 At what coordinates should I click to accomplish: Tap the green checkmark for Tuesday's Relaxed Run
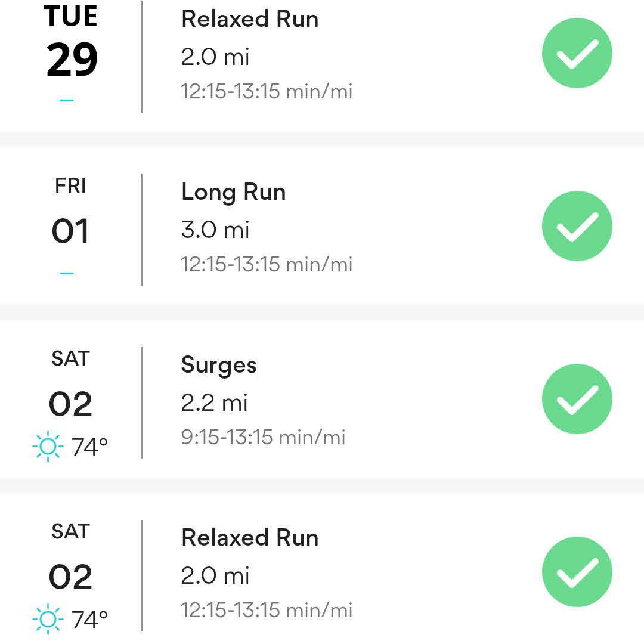pyautogui.click(x=577, y=54)
